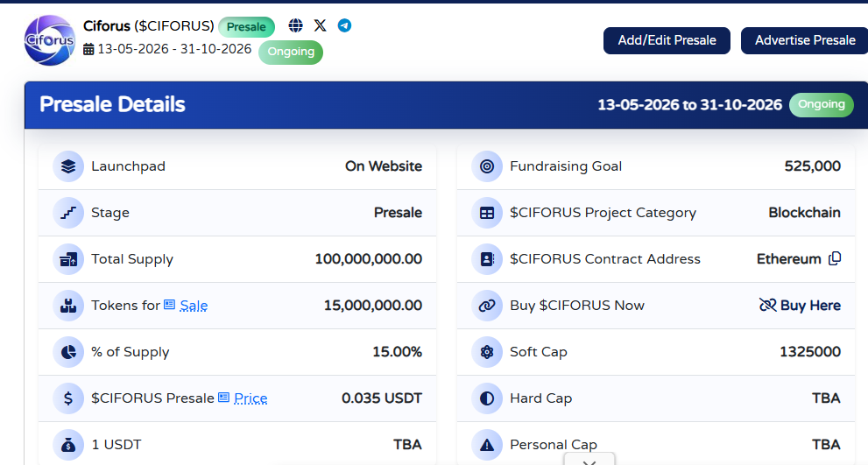Click the Hard Cap label
This screenshot has height=465, width=868.
[540, 398]
